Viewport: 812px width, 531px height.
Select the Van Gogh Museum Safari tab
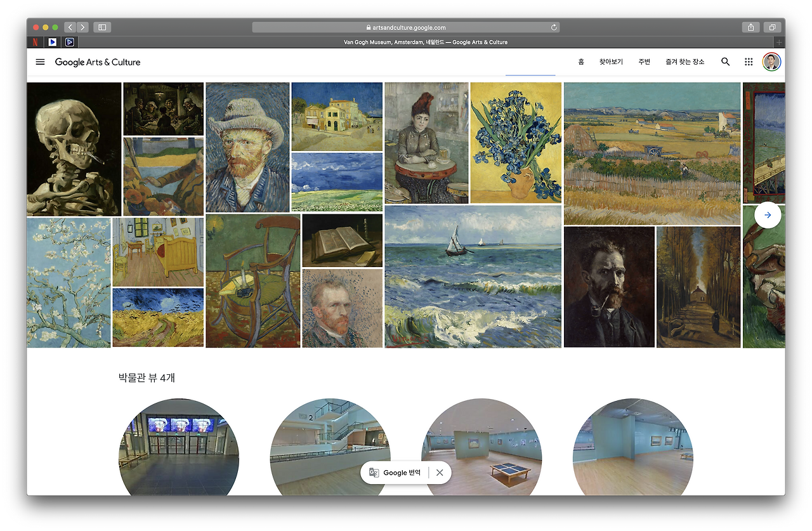coord(426,42)
